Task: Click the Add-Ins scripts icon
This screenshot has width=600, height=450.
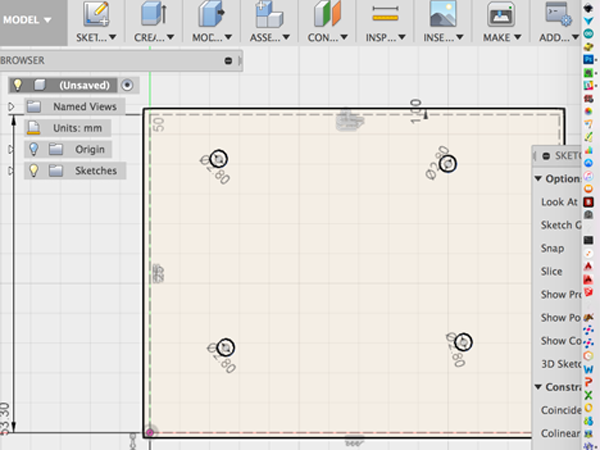Action: click(x=558, y=15)
